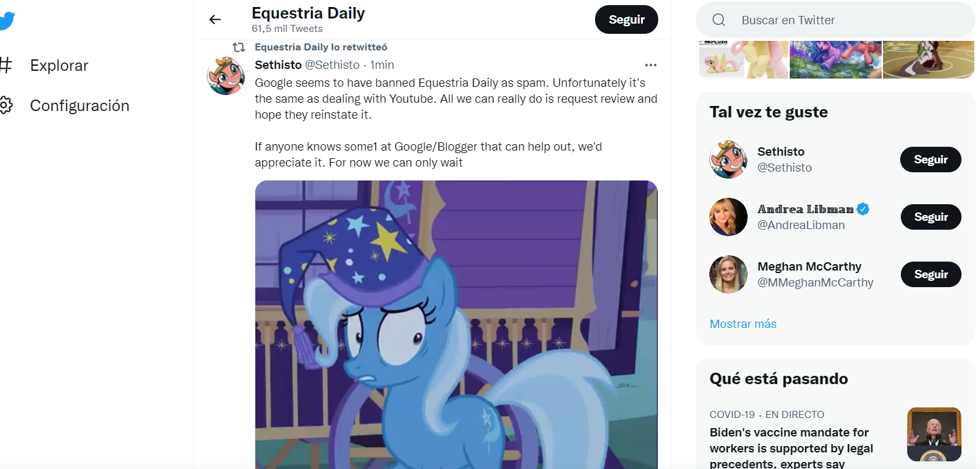This screenshot has width=980, height=469.
Task: Click the Explorar hashtag icon
Action: point(6,65)
